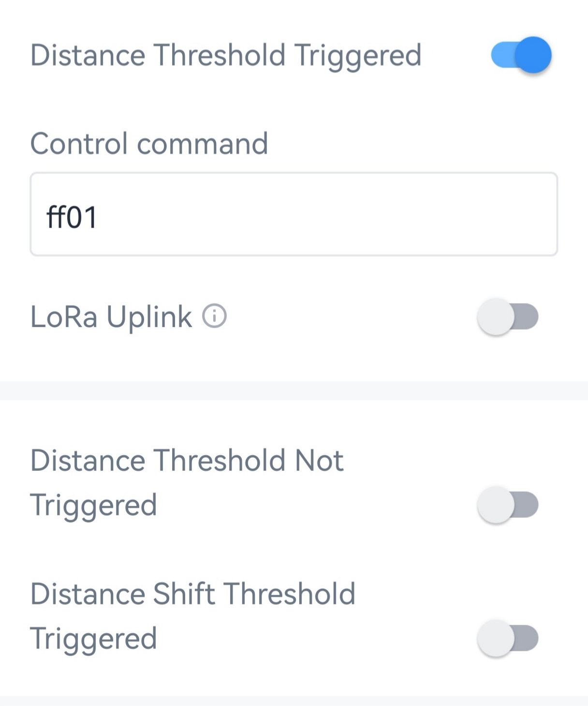Screen dimensions: 588x706
Task: Click the gray divider below LoRa Uplink
Action: [294, 391]
